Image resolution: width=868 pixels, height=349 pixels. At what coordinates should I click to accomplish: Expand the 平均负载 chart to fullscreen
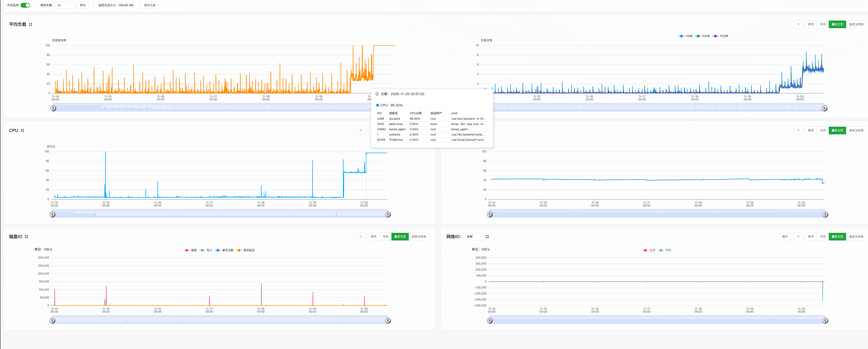(x=31, y=24)
